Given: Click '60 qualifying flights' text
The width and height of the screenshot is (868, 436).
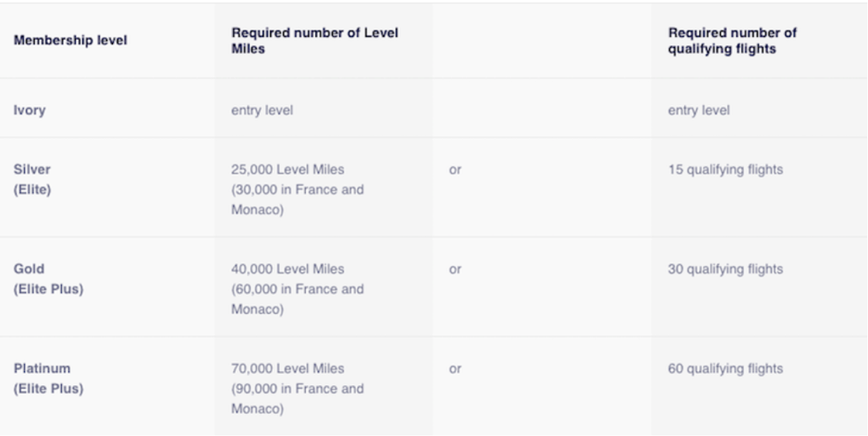Looking at the screenshot, I should (725, 369).
